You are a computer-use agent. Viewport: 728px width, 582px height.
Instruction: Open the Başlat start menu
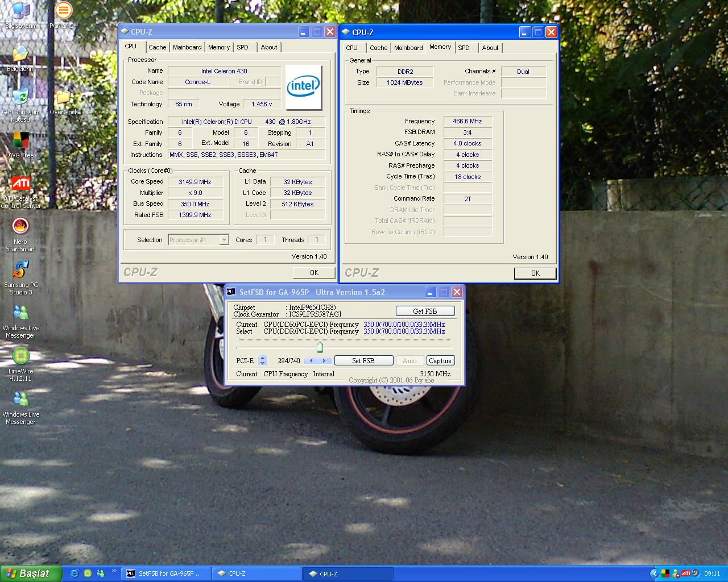tap(31, 573)
